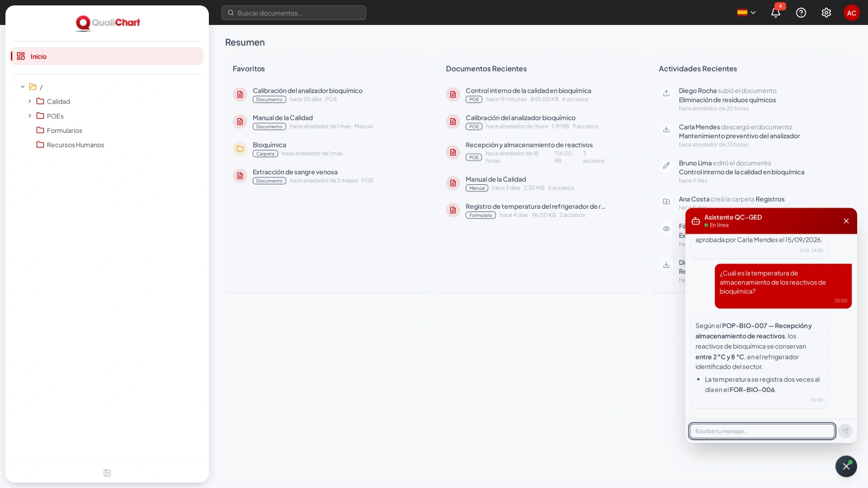The width and height of the screenshot is (868, 488).
Task: Open recent Control interno de la calidad en bioquímica
Action: coord(528,91)
